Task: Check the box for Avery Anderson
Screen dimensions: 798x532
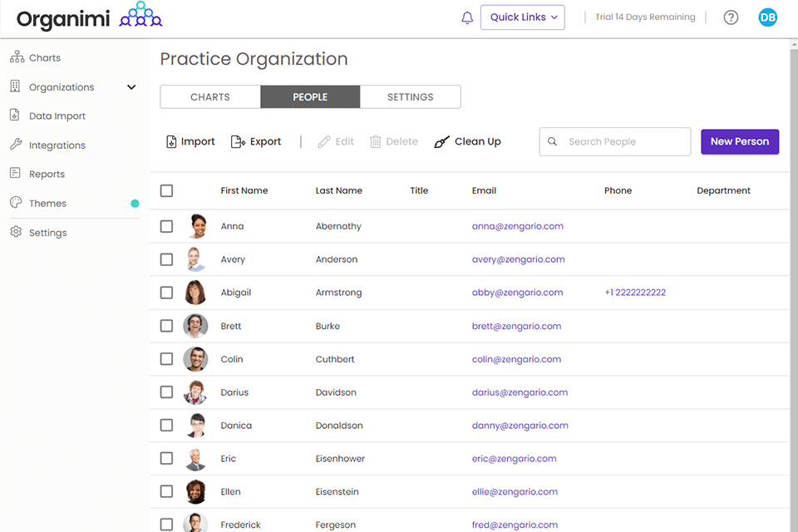Action: click(166, 259)
